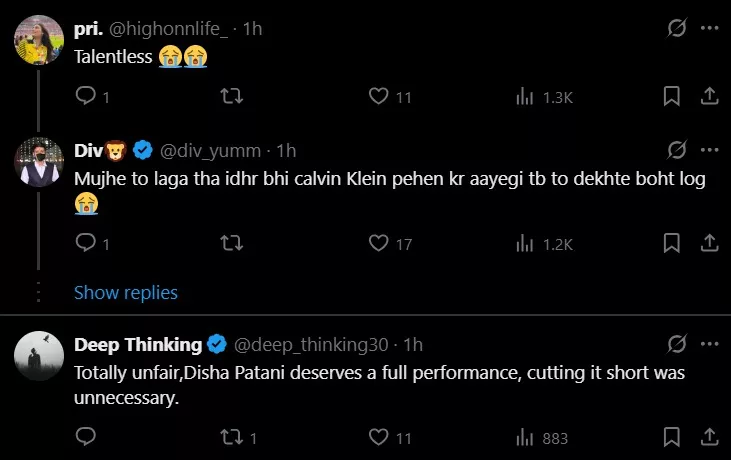The image size is (731, 460).
Task: Share pri.'s Talentless tweet
Action: click(708, 96)
